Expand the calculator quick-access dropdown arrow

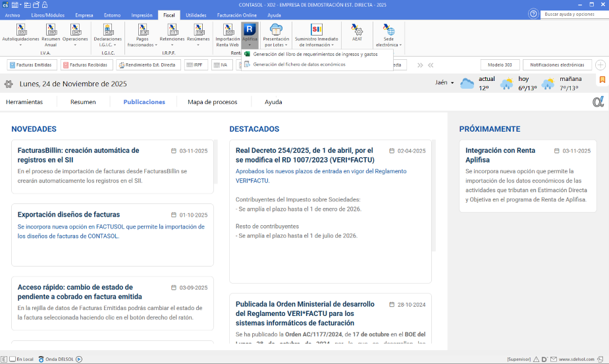click(20, 5)
